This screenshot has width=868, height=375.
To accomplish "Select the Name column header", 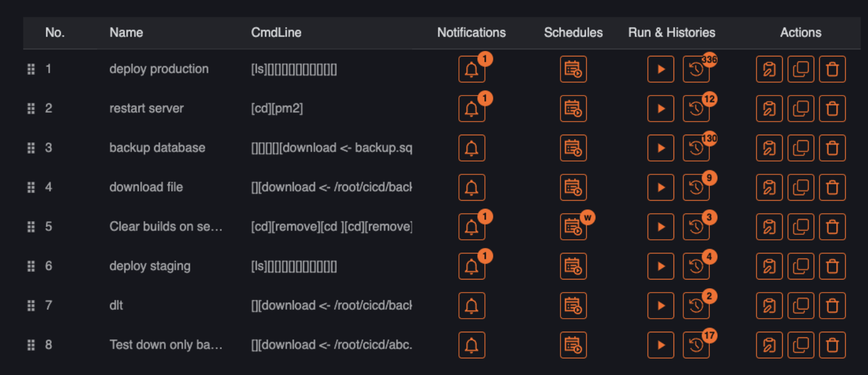I will click(126, 33).
